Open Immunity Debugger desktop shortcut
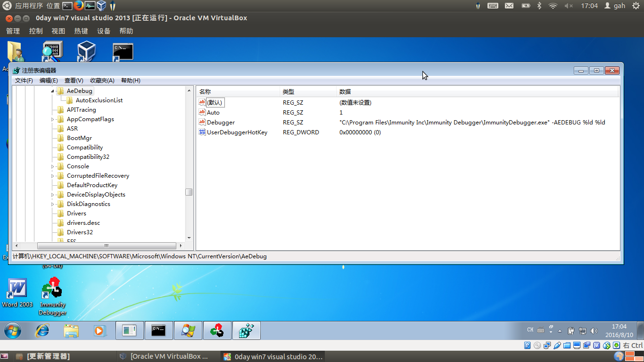 pos(52,296)
